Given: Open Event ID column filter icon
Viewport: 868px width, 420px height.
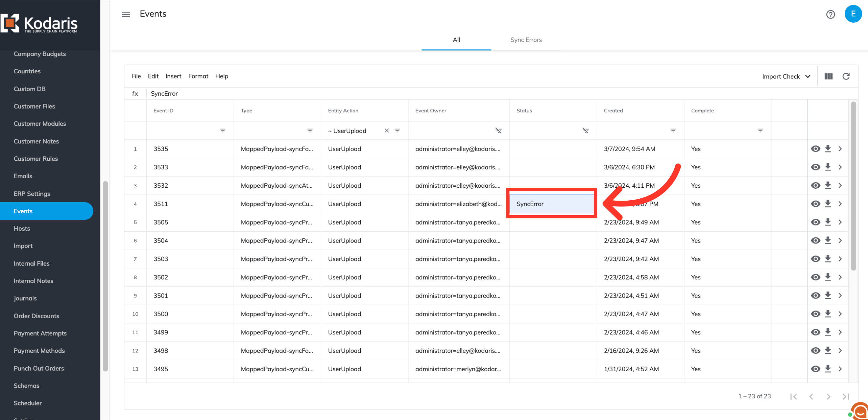Looking at the screenshot, I should 223,131.
